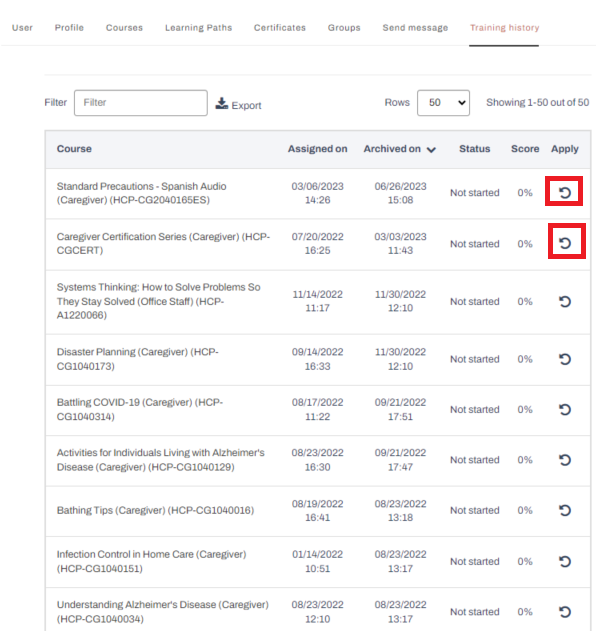This screenshot has width=596, height=631.
Task: Open the Rows per page dropdown
Action: [x=443, y=103]
